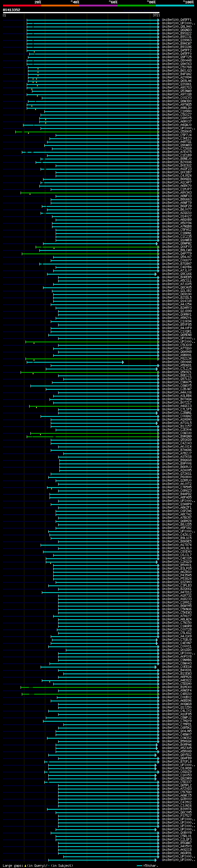The height and width of the screenshot is (868, 197).
Task: Click hit label UniRef100_Q5SKD9
Action: (177, 440)
